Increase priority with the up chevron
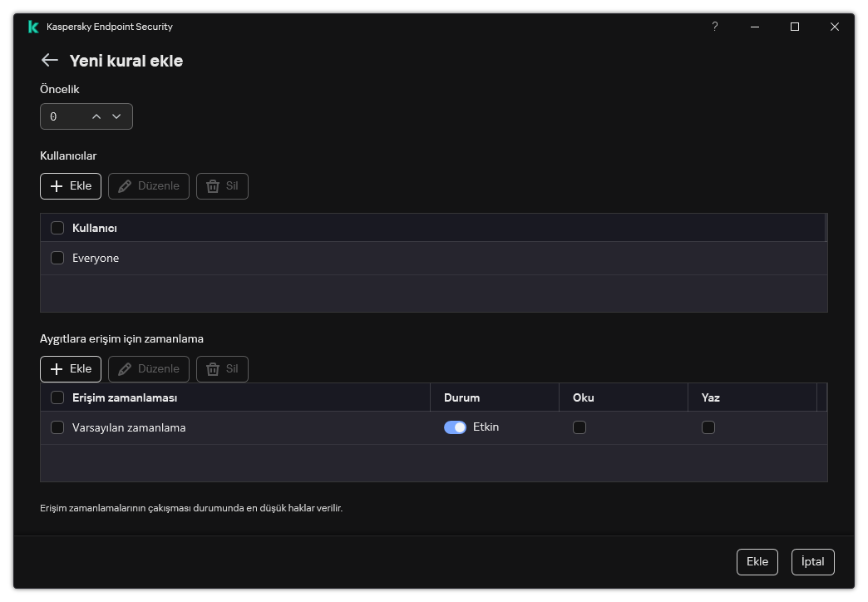The height and width of the screenshot is (602, 868). 96,116
